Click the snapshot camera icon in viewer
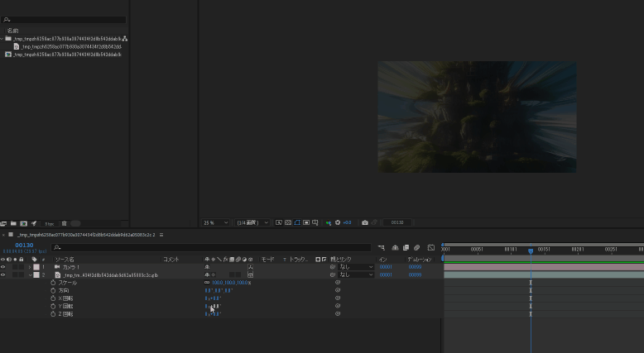 click(x=365, y=222)
